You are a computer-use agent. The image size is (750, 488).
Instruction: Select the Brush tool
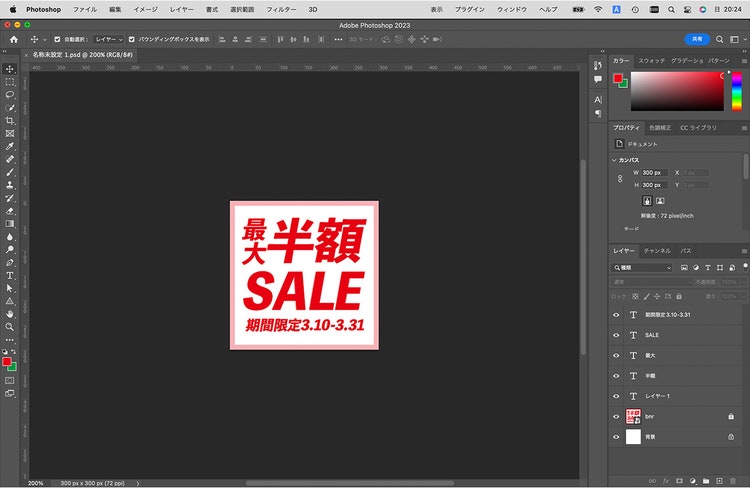click(10, 172)
